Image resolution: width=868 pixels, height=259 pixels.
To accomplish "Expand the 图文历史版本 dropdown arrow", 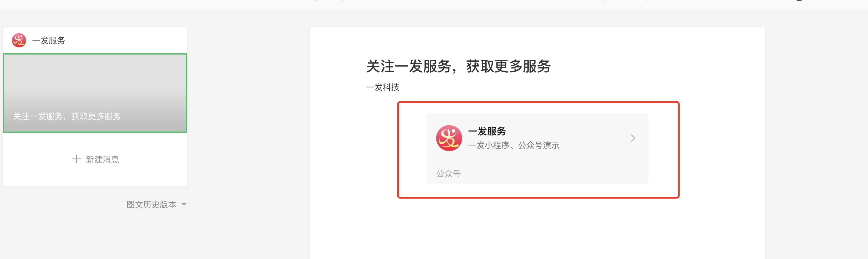I will coord(184,204).
